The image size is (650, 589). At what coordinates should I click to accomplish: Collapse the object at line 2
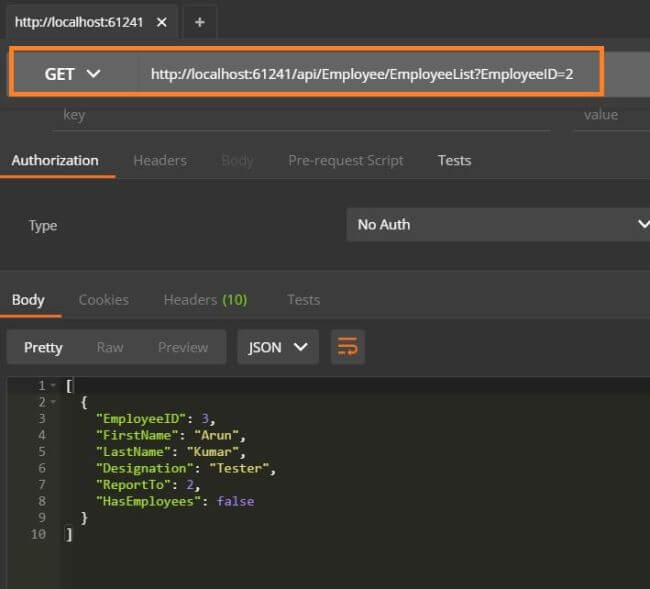[x=53, y=402]
